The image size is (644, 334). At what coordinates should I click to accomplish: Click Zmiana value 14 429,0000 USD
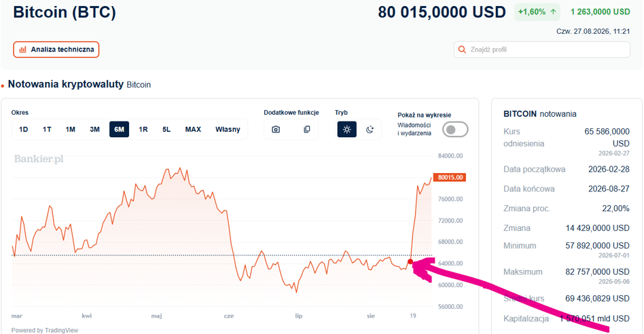(x=598, y=228)
